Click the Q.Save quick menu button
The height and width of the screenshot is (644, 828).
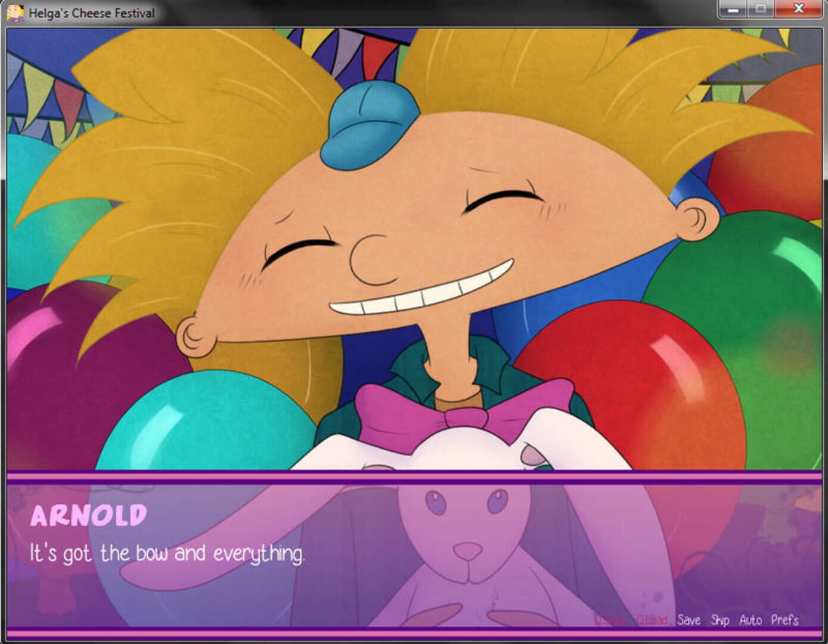point(609,620)
